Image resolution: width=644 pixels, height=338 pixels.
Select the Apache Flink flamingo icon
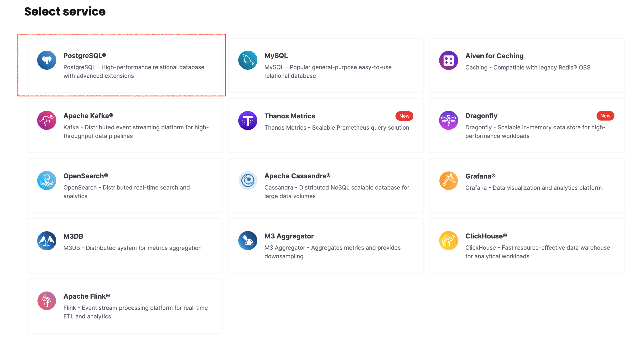coord(47,301)
